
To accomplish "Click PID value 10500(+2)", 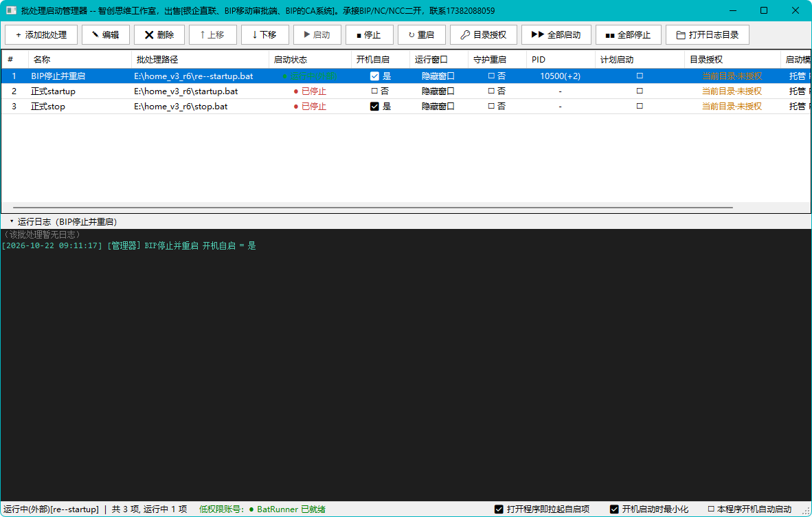I will click(561, 76).
